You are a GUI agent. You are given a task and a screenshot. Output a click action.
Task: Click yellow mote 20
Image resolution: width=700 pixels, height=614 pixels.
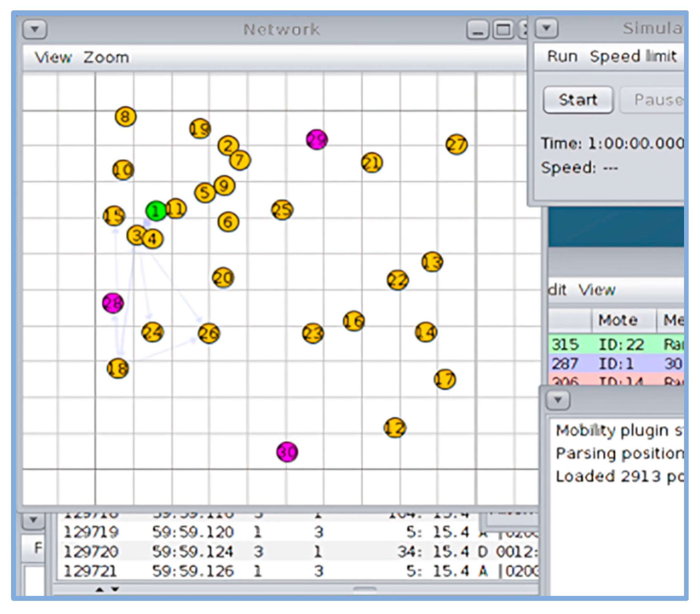coord(223,278)
